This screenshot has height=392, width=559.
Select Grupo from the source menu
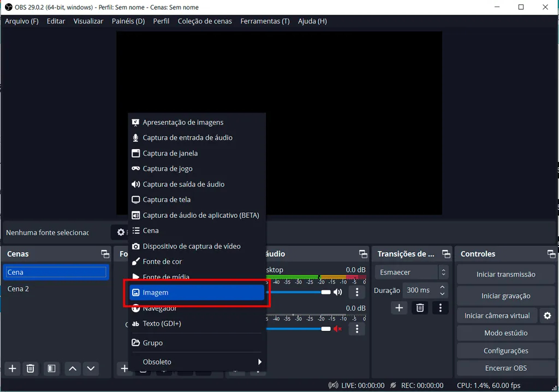coord(197,343)
